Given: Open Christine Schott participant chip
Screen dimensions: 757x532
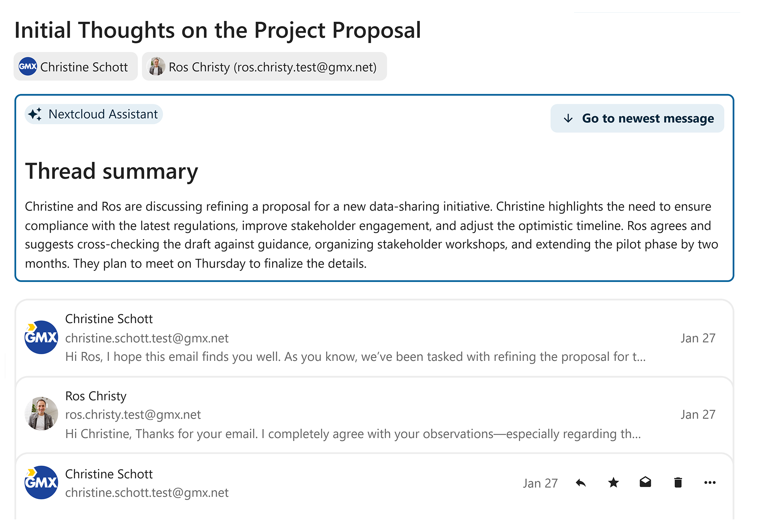Looking at the screenshot, I should pos(76,67).
